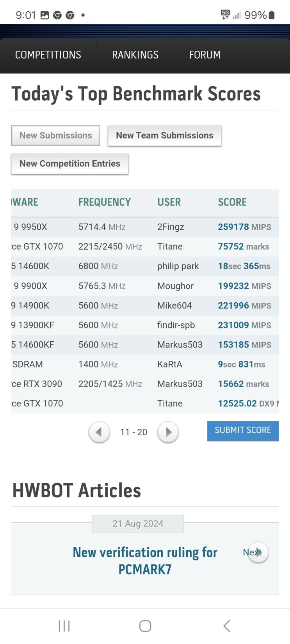290x644 pixels.
Task: Open the 75752 marks score
Action: [x=244, y=247]
